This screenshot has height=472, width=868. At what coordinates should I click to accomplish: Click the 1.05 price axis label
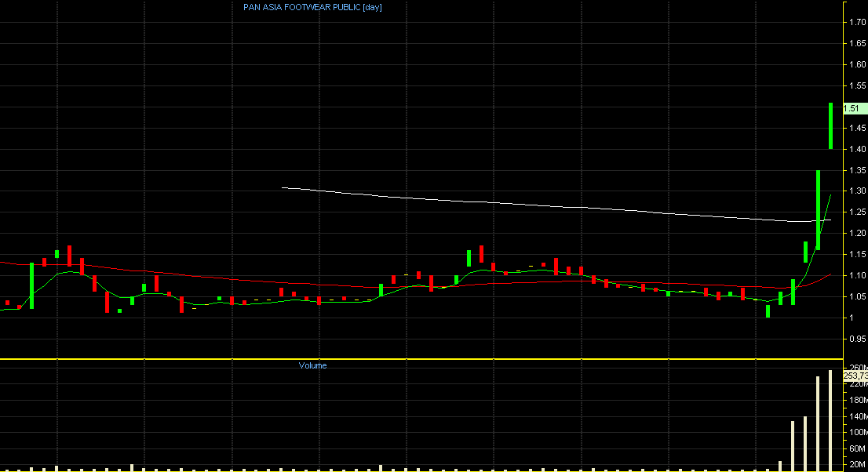click(x=858, y=296)
